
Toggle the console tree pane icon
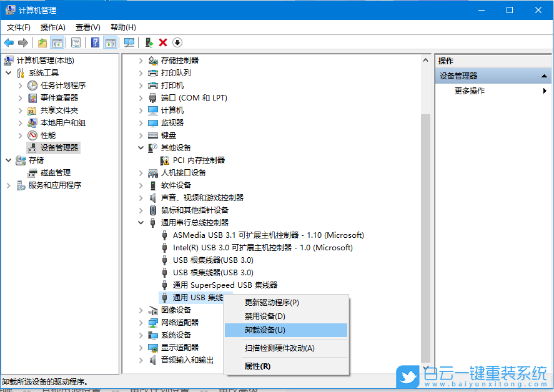pos(56,42)
